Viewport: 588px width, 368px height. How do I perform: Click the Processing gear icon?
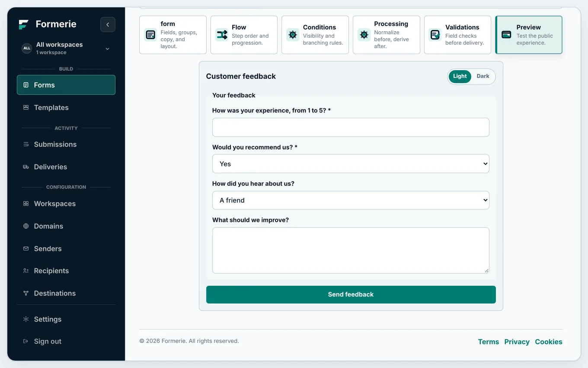(x=364, y=35)
